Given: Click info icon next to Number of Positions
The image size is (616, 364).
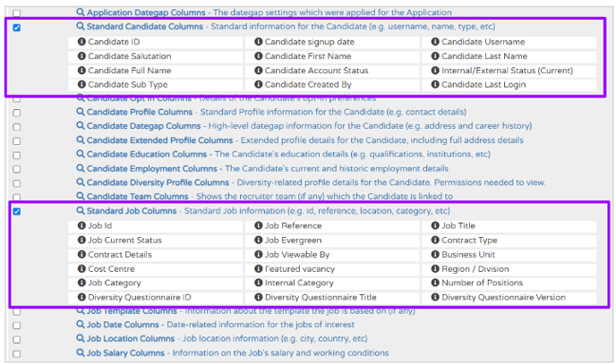Looking at the screenshot, I should 435,283.
